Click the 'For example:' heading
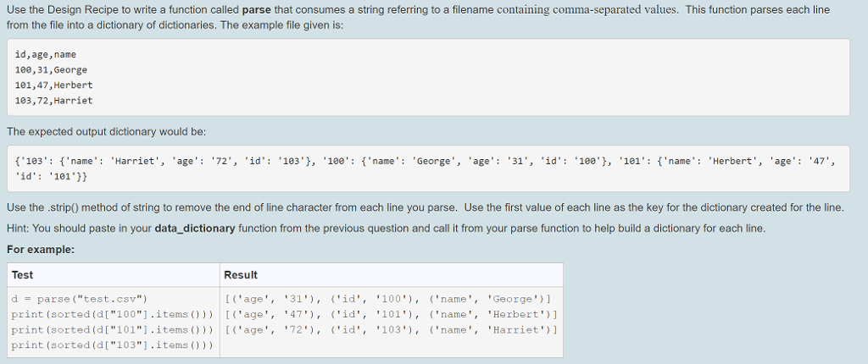 [x=41, y=250]
